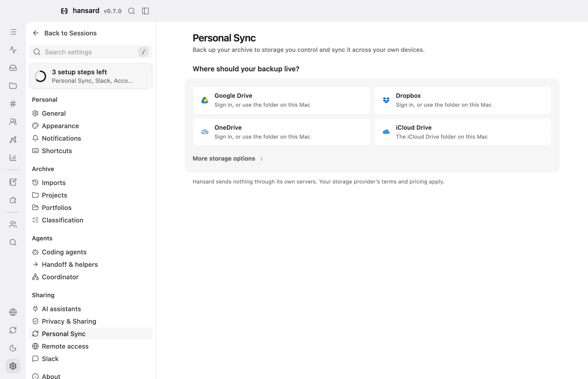The width and height of the screenshot is (588, 379).
Task: Open the globe icon in left rail
Action: [13, 312]
